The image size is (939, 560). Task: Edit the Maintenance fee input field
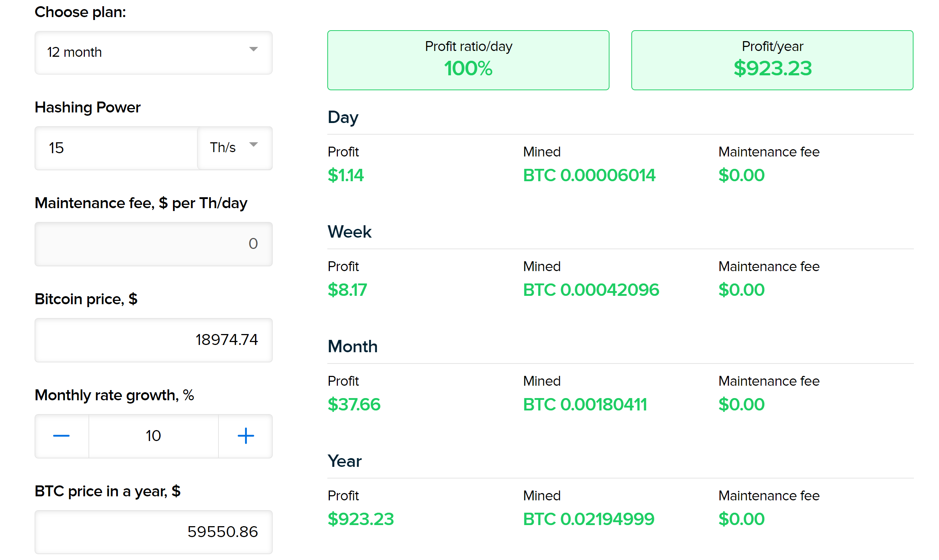click(153, 244)
